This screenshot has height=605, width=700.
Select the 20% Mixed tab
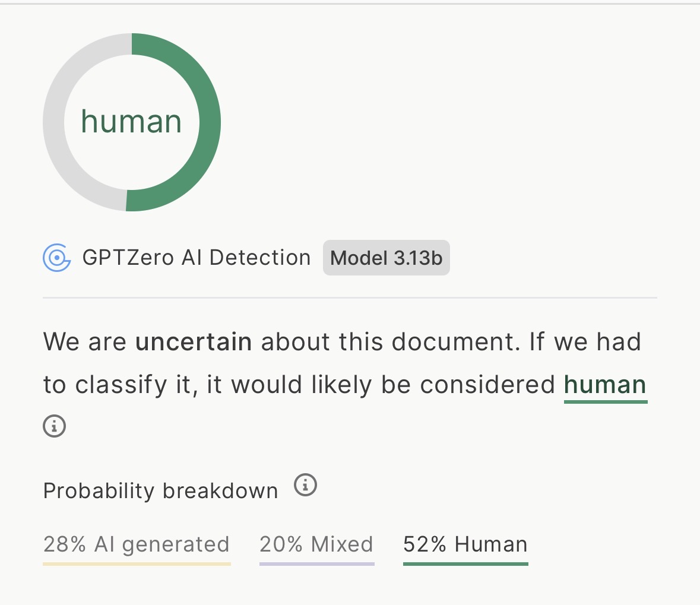pos(316,544)
